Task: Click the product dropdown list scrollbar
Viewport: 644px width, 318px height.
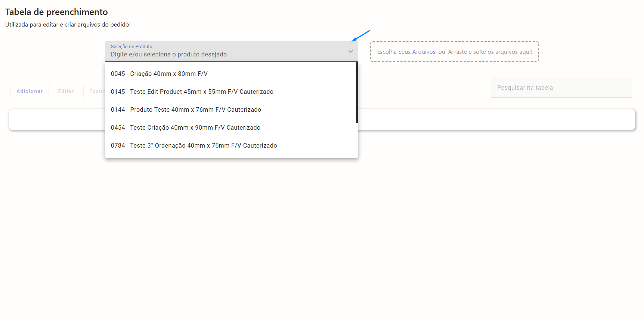Action: coord(357,93)
